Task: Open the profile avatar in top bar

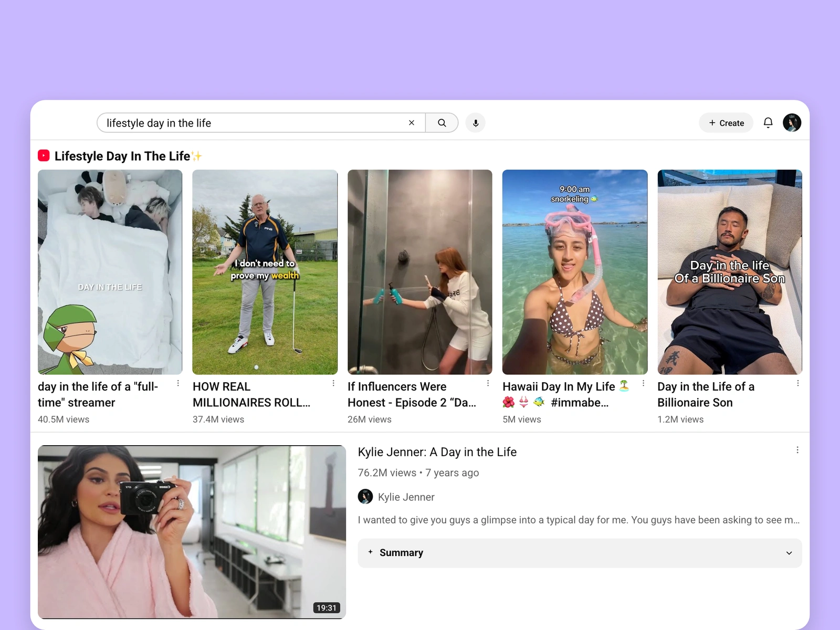Action: pos(792,123)
